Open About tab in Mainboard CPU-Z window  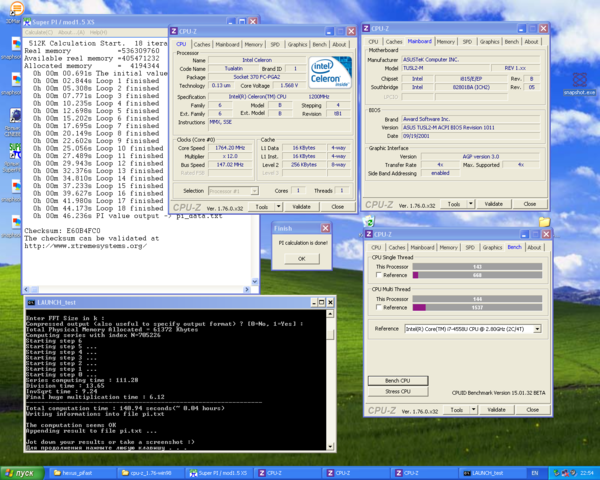[531, 42]
